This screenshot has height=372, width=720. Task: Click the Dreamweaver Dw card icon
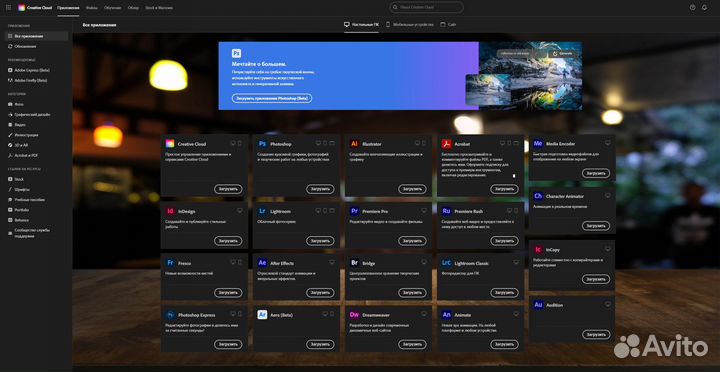click(354, 315)
